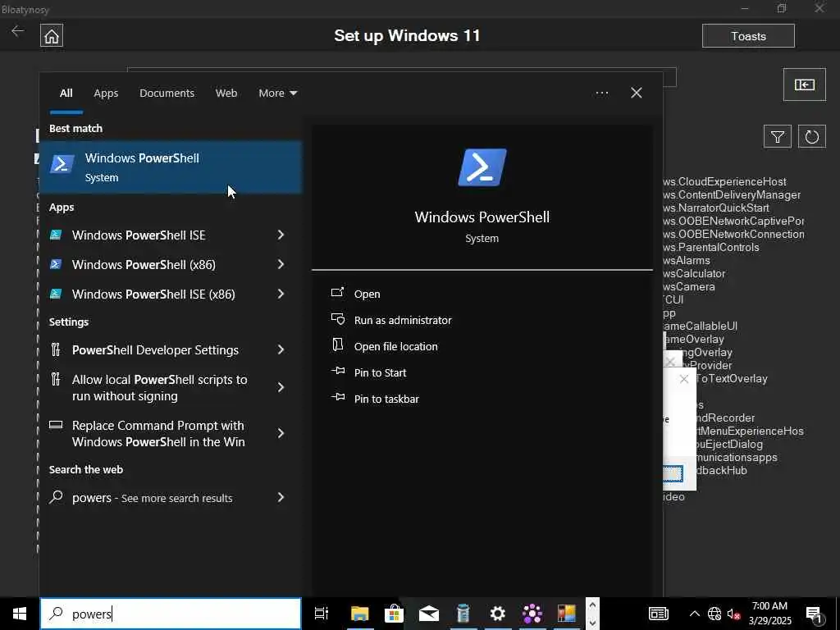The image size is (840, 630).
Task: Click the muted volume icon
Action: point(733,614)
